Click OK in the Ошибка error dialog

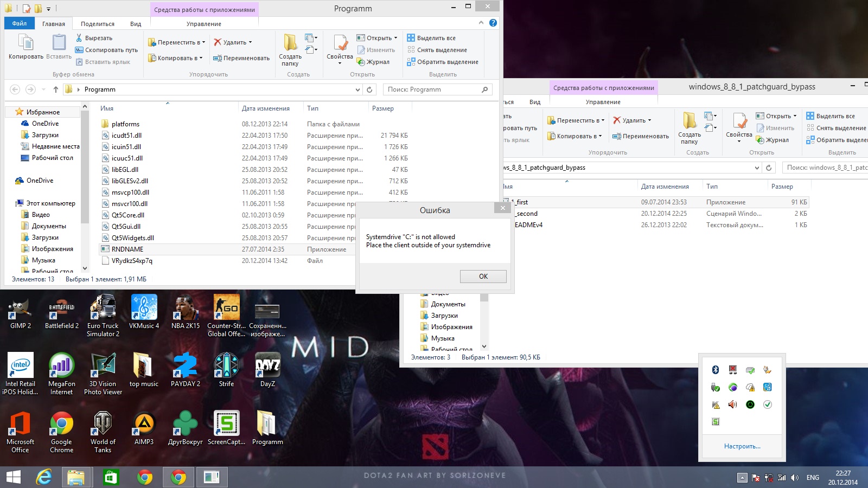click(483, 277)
